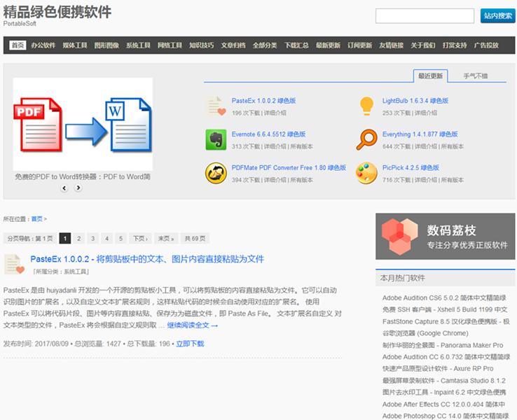Click the Evernote elephant icon
This screenshot has height=420, width=517.
point(216,140)
